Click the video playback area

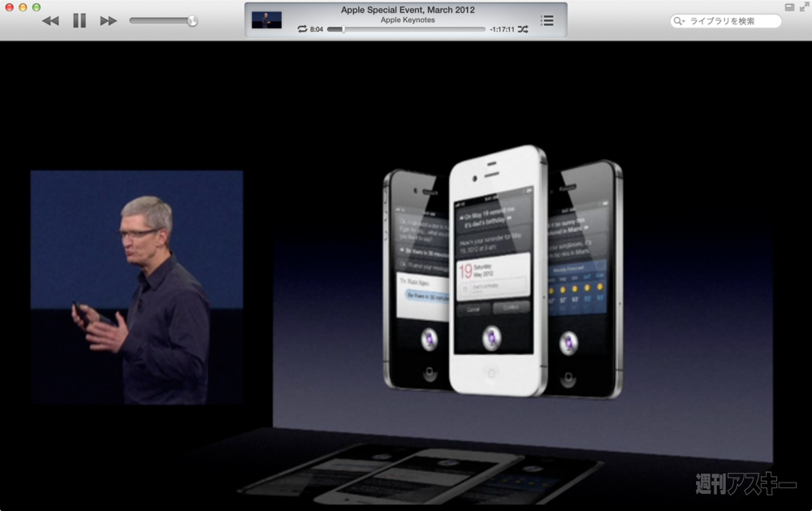[x=406, y=275]
